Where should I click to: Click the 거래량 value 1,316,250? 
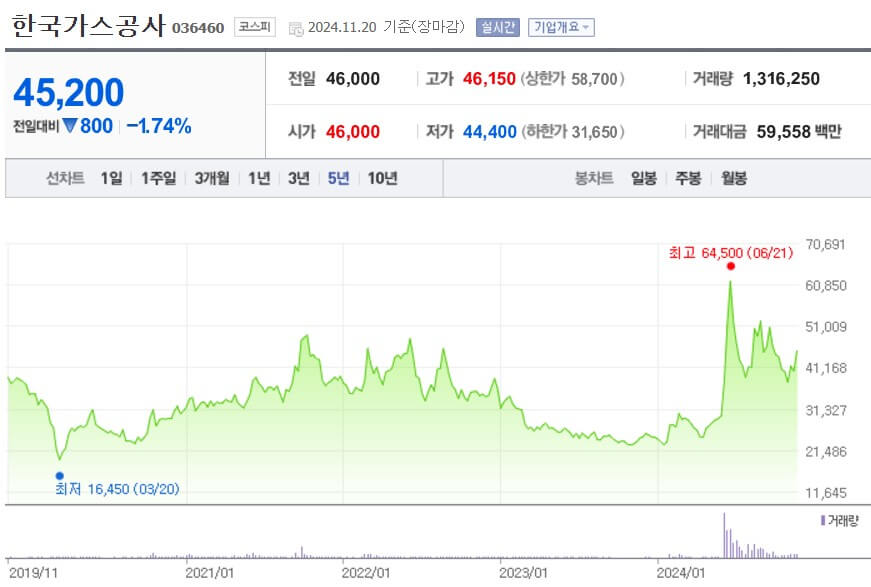click(781, 79)
